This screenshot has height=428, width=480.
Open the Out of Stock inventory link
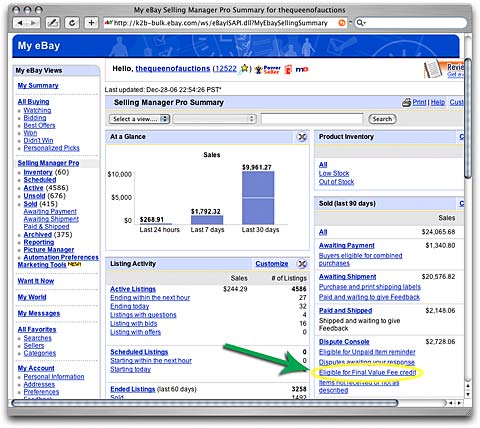click(336, 182)
